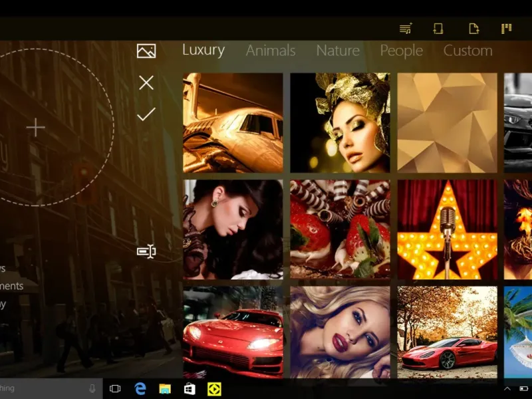Choose the woman with gold leaf headdress

340,123
